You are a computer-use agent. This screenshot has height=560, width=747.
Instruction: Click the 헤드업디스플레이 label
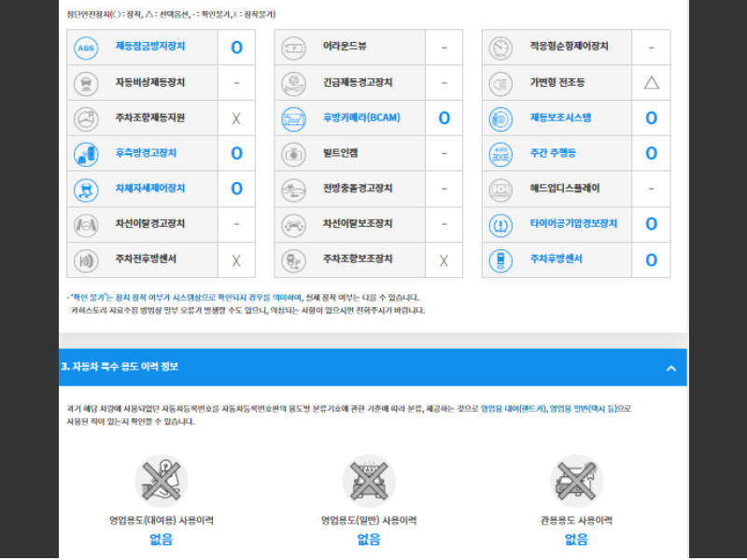click(x=565, y=189)
